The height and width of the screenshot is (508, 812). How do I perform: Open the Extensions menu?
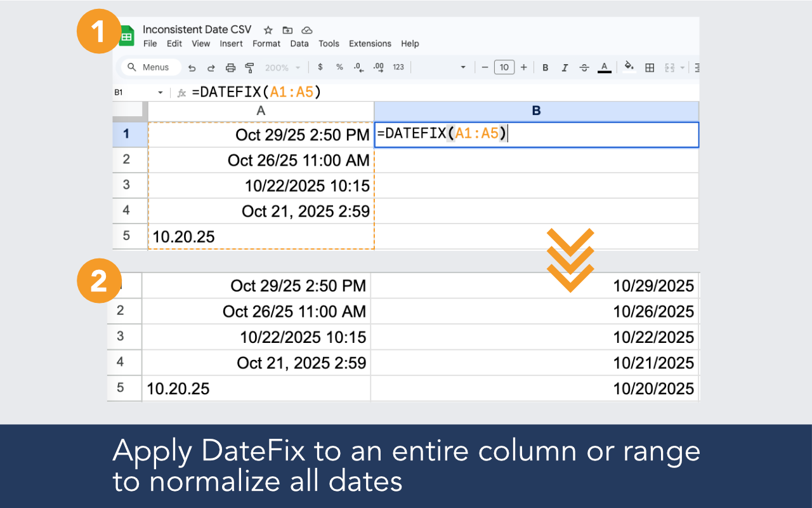coord(370,43)
